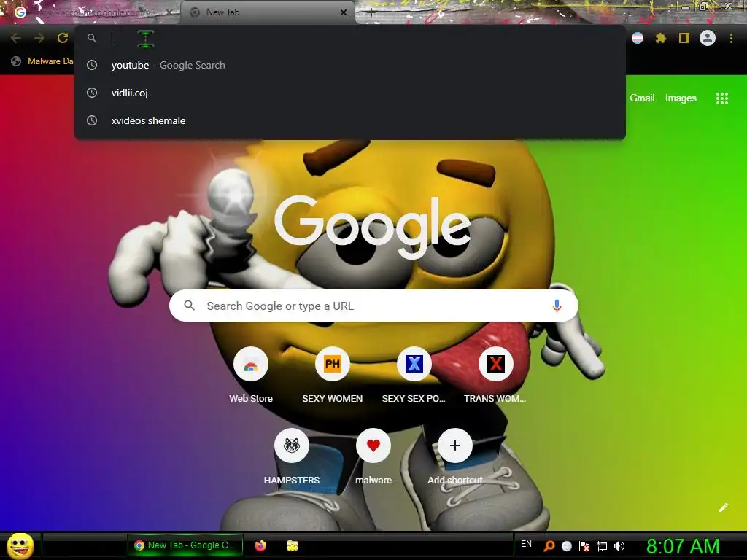Go back with the browser back arrow
747x560 pixels.
point(16,38)
